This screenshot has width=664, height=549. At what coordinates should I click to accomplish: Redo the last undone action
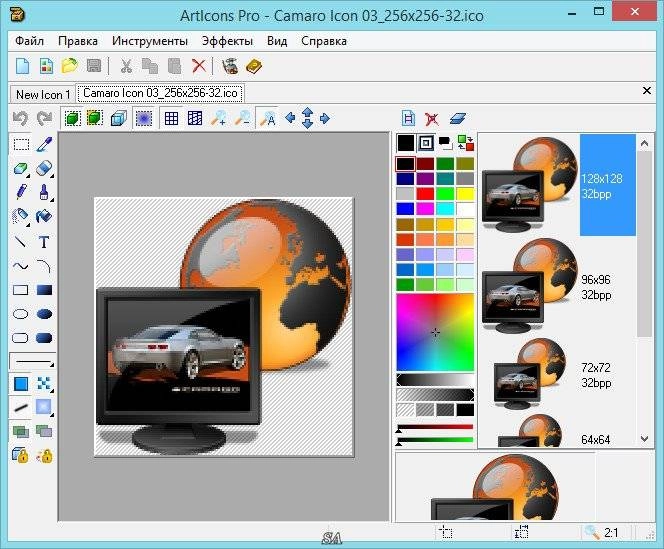click(44, 119)
